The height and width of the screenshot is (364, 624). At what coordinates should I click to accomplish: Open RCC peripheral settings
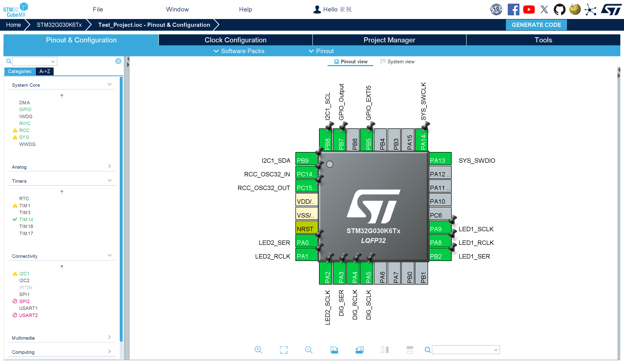[x=24, y=130]
